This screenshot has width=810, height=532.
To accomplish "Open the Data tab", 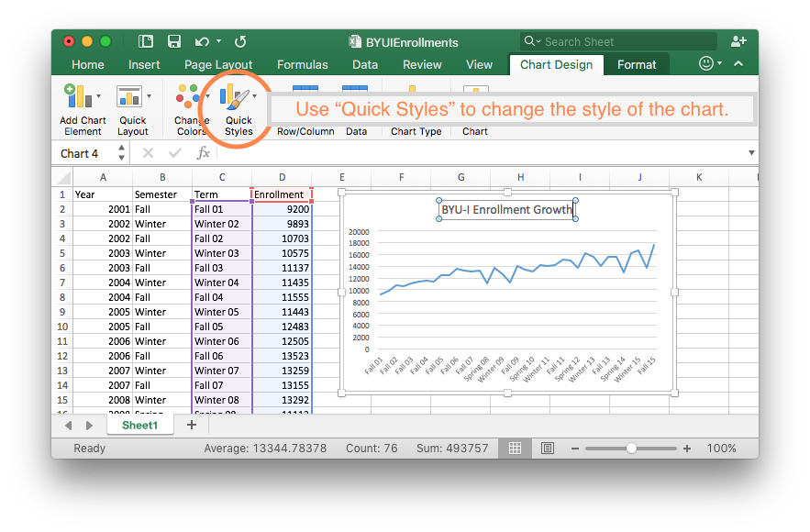I will tap(365, 64).
